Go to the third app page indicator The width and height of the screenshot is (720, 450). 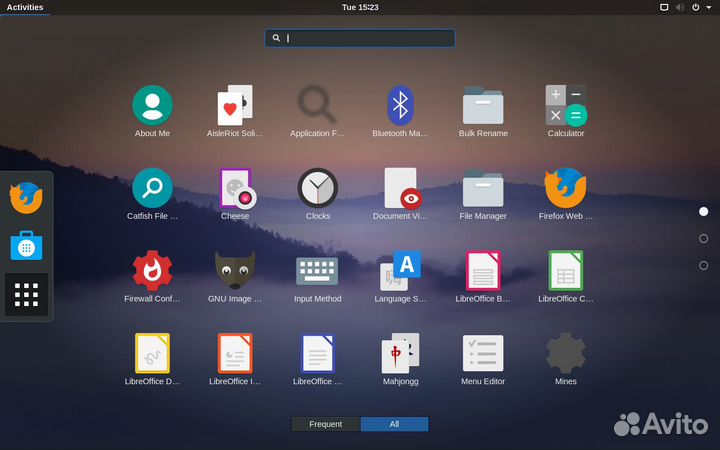pyautogui.click(x=703, y=265)
